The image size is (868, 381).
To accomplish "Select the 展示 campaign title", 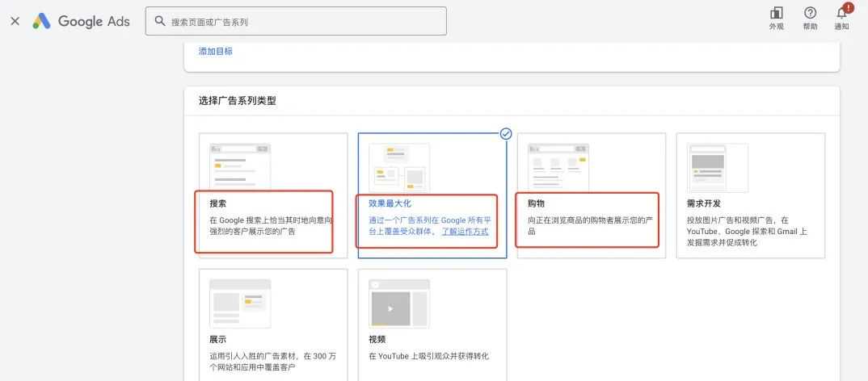I will [218, 340].
